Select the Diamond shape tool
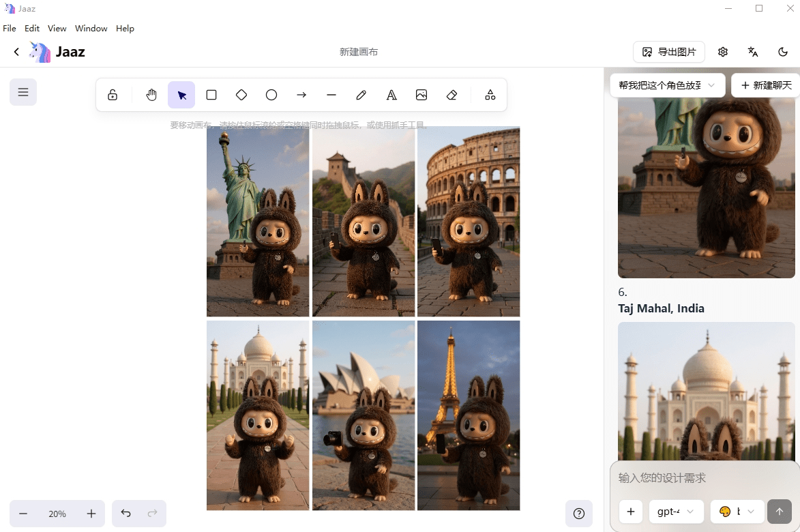This screenshot has width=800, height=532. 241,95
